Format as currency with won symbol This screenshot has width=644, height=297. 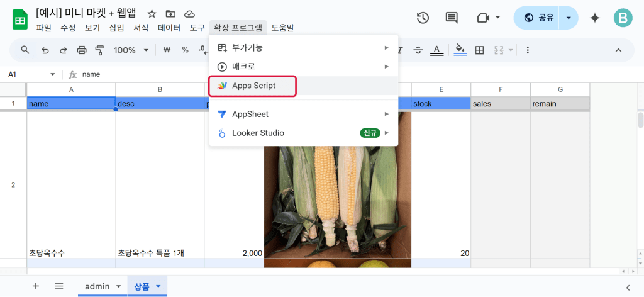pos(167,50)
